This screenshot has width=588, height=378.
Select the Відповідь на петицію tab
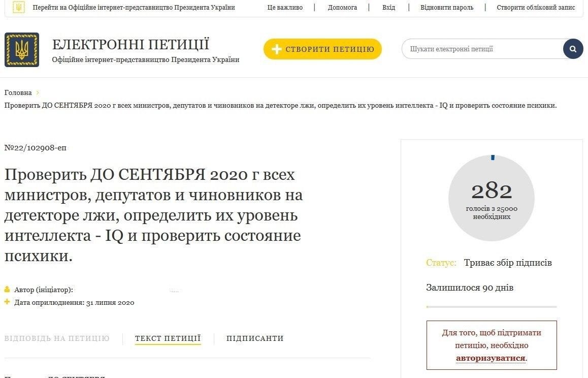tap(57, 338)
